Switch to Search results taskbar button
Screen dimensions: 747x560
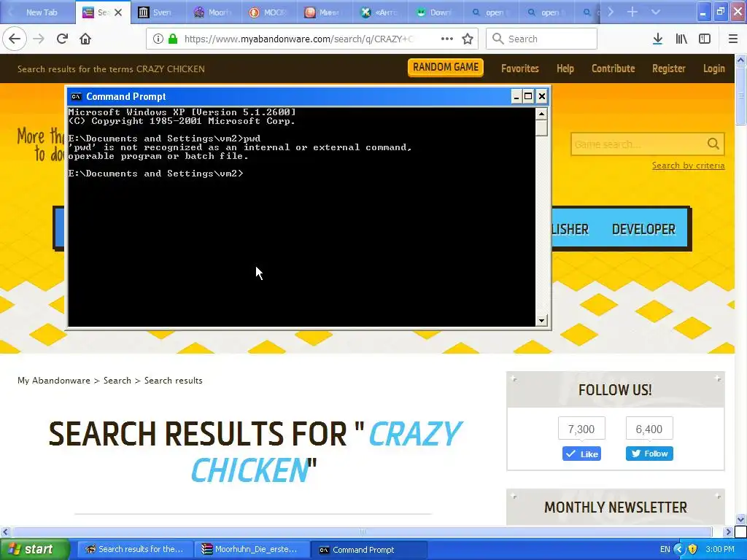(x=134, y=549)
